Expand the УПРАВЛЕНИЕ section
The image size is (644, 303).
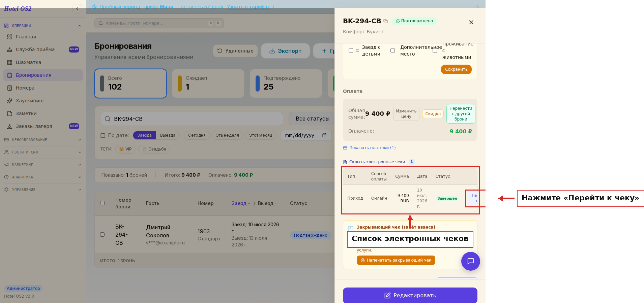[43, 190]
